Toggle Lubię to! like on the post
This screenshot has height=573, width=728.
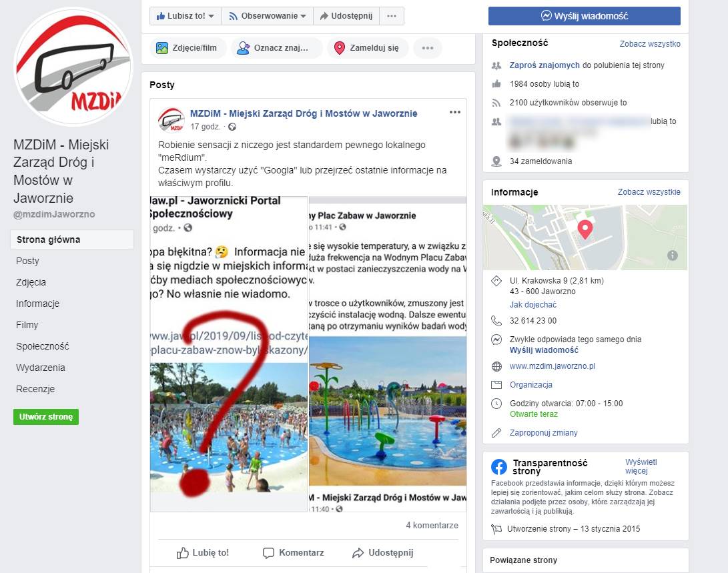tap(203, 552)
